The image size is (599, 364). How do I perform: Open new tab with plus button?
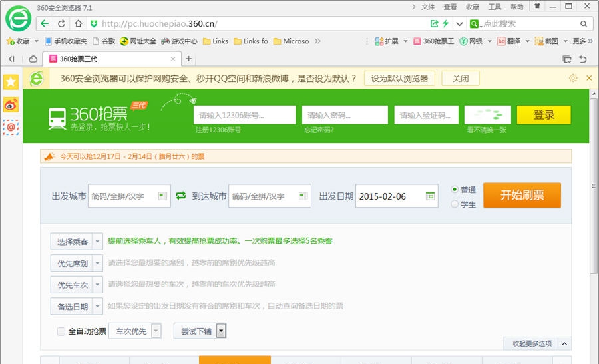pyautogui.click(x=189, y=59)
